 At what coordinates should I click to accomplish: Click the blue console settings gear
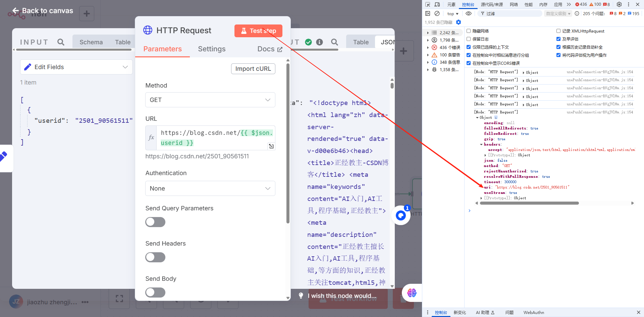[x=459, y=22]
